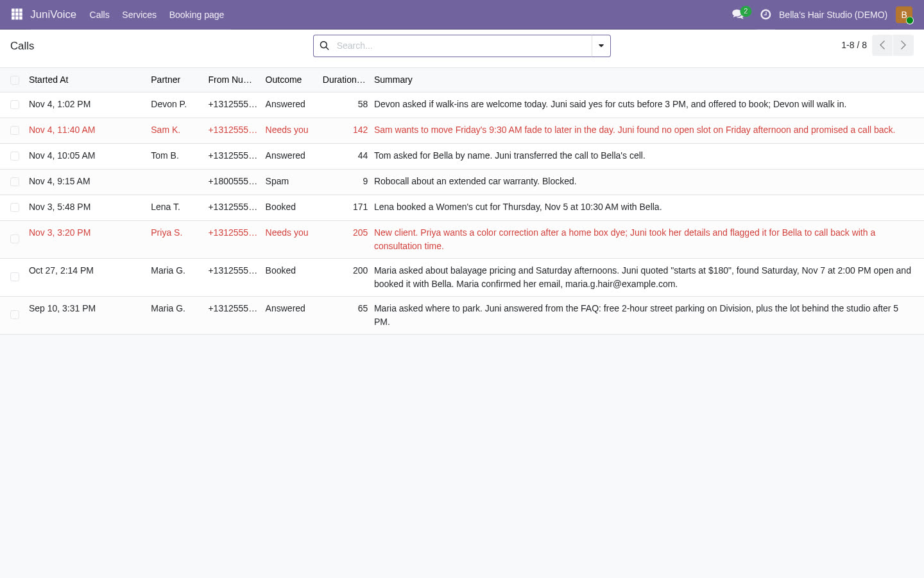Click 'Needs you' outcome for Priya S.
This screenshot has width=924, height=578.
click(287, 232)
